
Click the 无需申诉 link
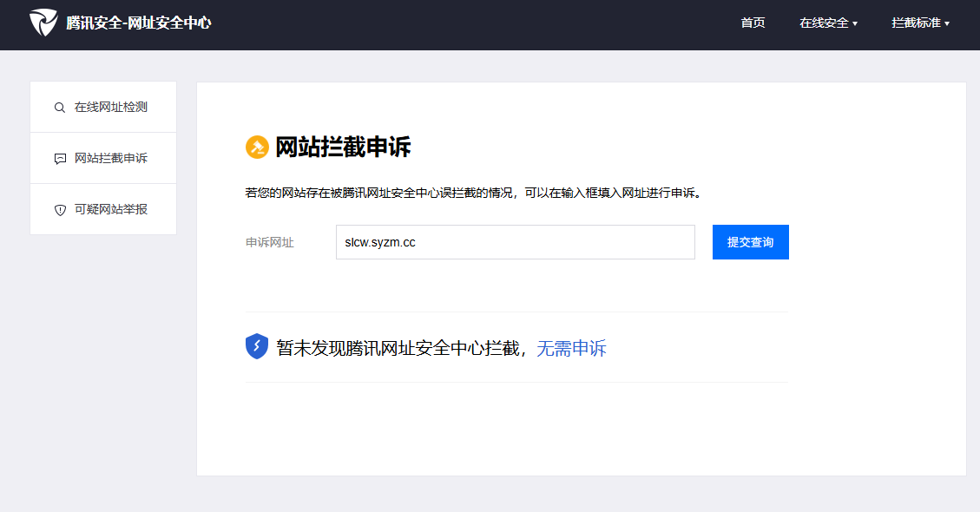click(x=571, y=348)
